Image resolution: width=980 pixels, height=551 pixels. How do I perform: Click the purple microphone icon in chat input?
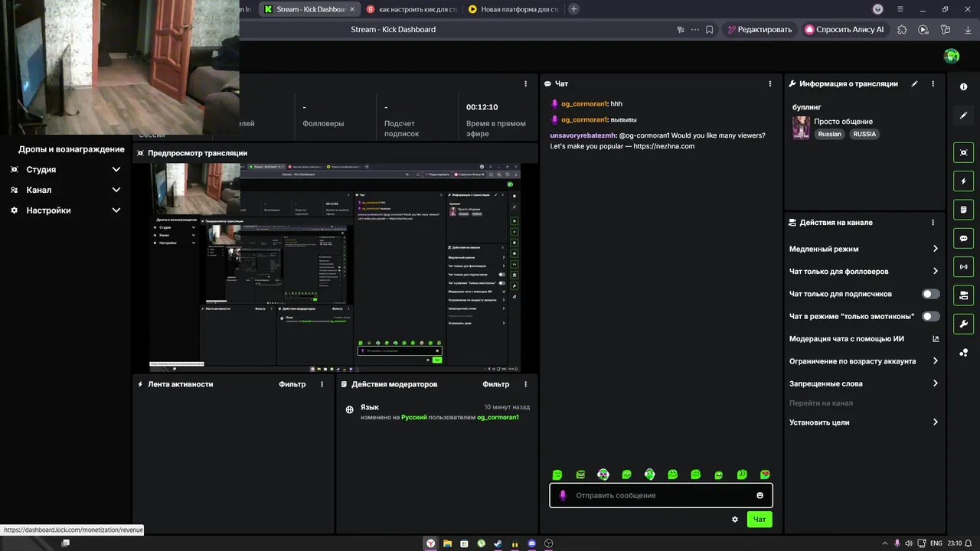pyautogui.click(x=563, y=495)
